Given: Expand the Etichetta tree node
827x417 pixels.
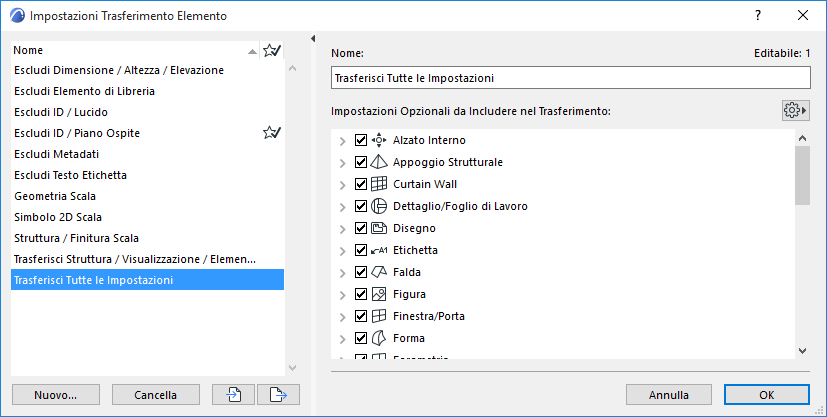Looking at the screenshot, I should (x=344, y=250).
